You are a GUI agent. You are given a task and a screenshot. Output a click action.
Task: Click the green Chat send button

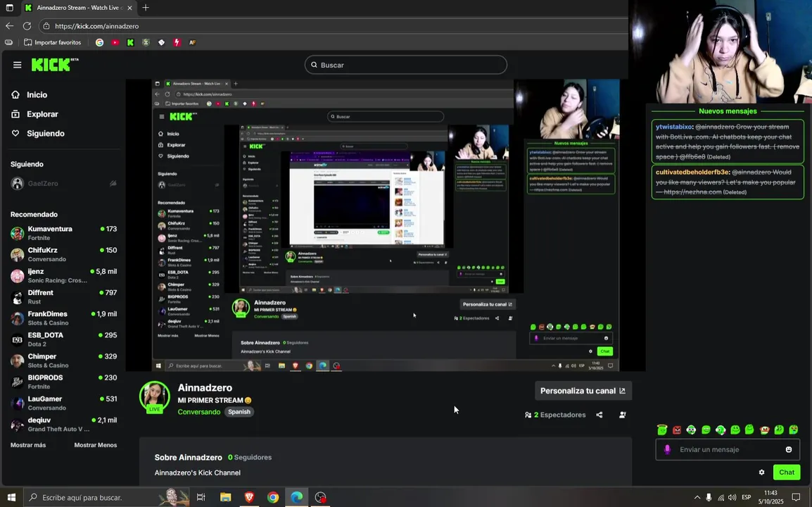[786, 472]
